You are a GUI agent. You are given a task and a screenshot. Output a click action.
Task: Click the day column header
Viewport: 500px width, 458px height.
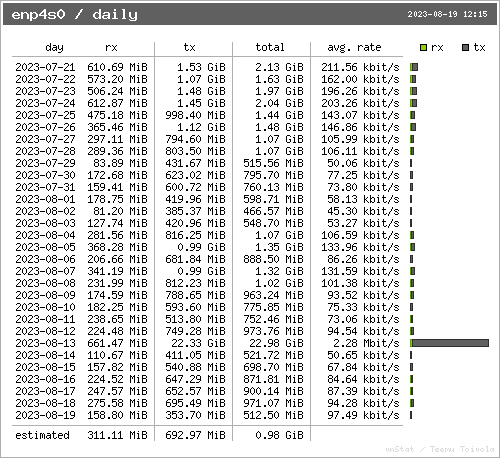point(54,48)
